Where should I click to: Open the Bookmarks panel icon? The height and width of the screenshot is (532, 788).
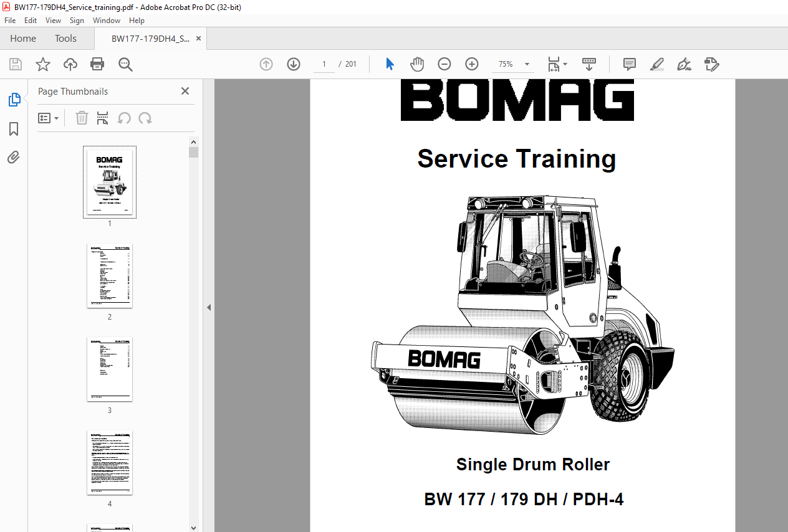14,129
